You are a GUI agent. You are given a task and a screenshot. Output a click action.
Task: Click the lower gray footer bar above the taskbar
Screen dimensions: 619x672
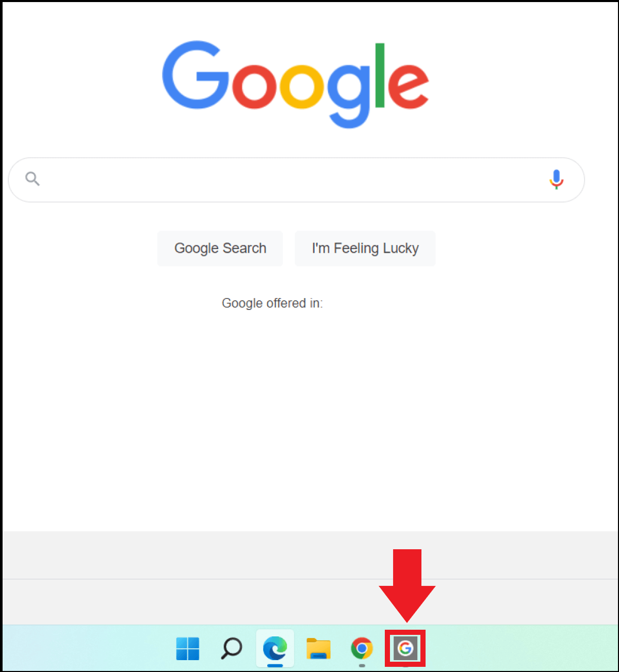311,602
